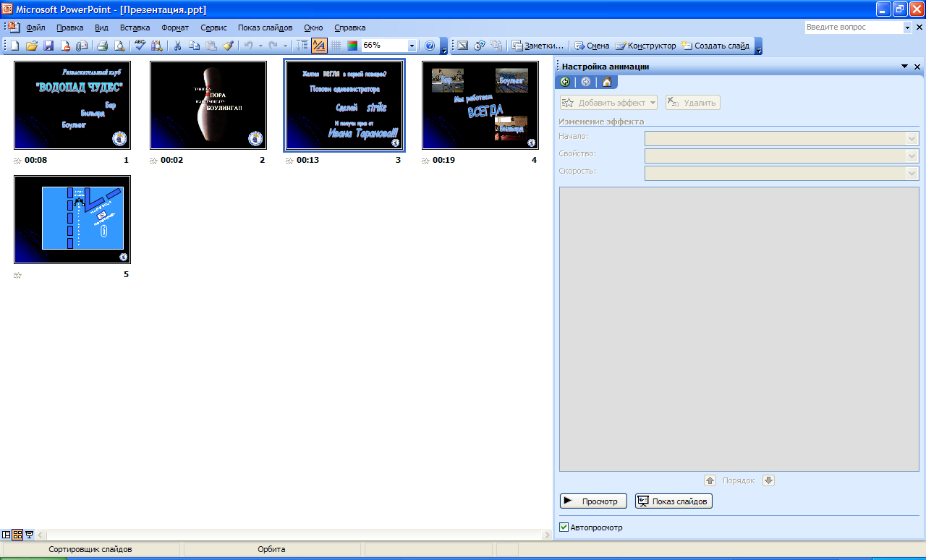The height and width of the screenshot is (560, 926).
Task: Click the Permission icon with red stop sign
Action: coord(65,46)
